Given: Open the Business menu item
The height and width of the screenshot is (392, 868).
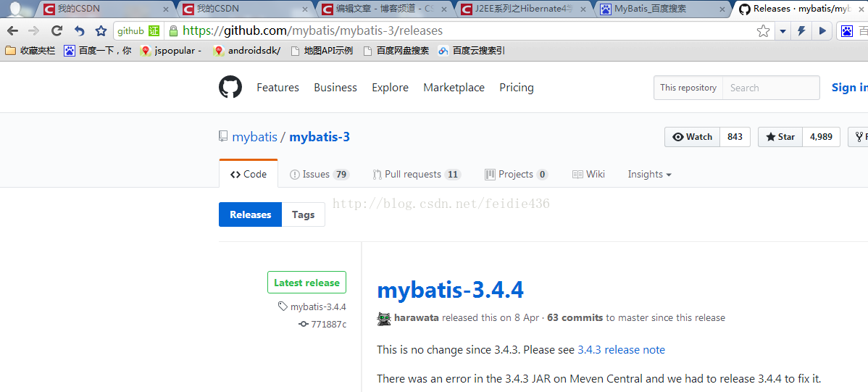Looking at the screenshot, I should (x=335, y=88).
